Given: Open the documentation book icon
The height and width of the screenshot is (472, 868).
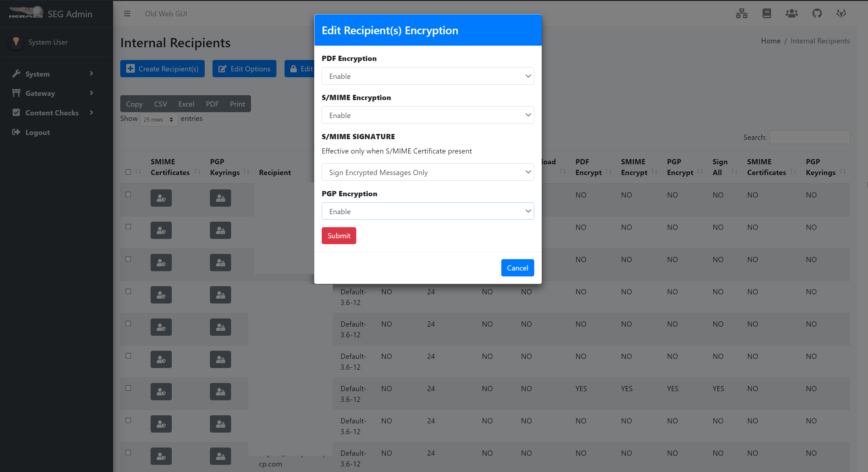Looking at the screenshot, I should pos(767,13).
